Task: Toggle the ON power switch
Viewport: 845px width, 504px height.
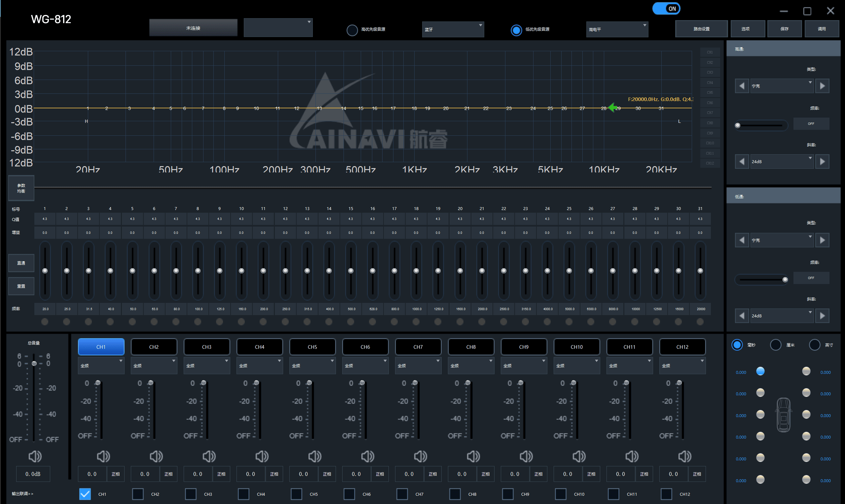Action: [666, 9]
